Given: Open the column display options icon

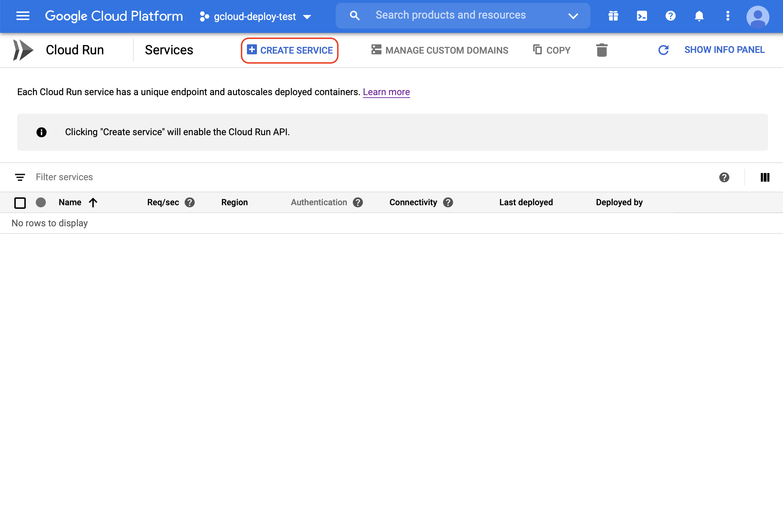Looking at the screenshot, I should pyautogui.click(x=765, y=177).
